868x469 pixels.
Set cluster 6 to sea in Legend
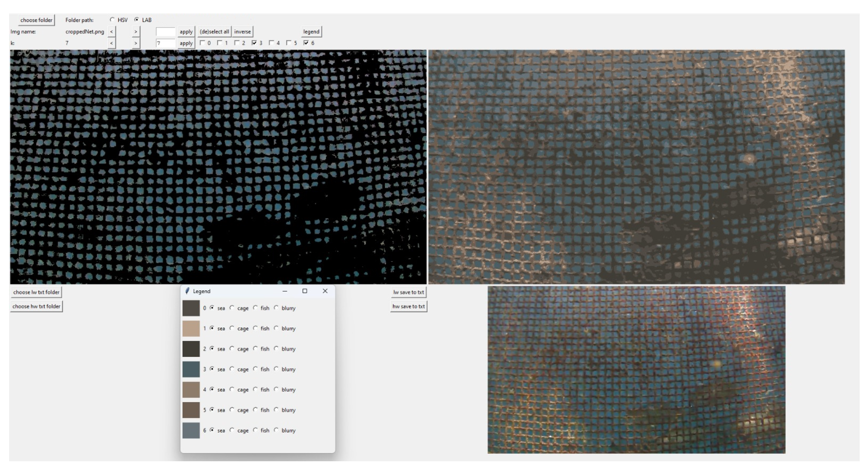coord(212,430)
